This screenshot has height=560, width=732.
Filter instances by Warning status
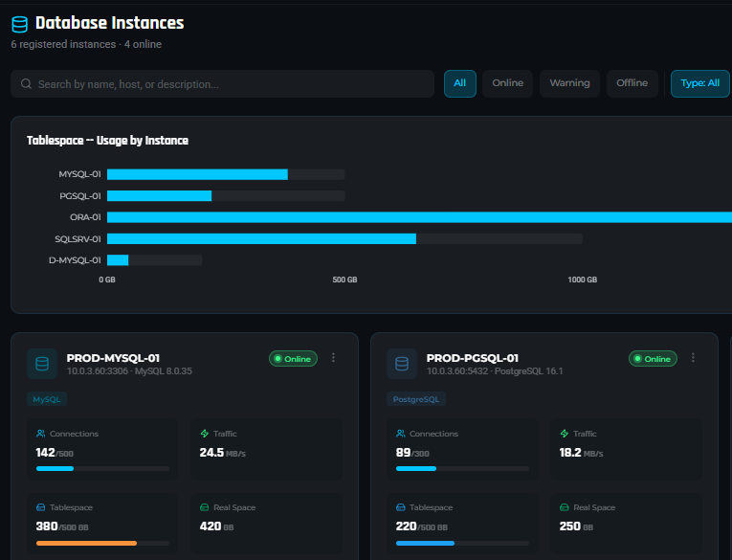[x=569, y=83]
